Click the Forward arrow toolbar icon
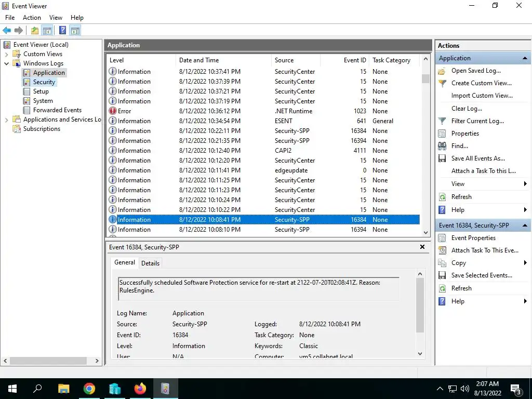532x399 pixels. pyautogui.click(x=19, y=31)
